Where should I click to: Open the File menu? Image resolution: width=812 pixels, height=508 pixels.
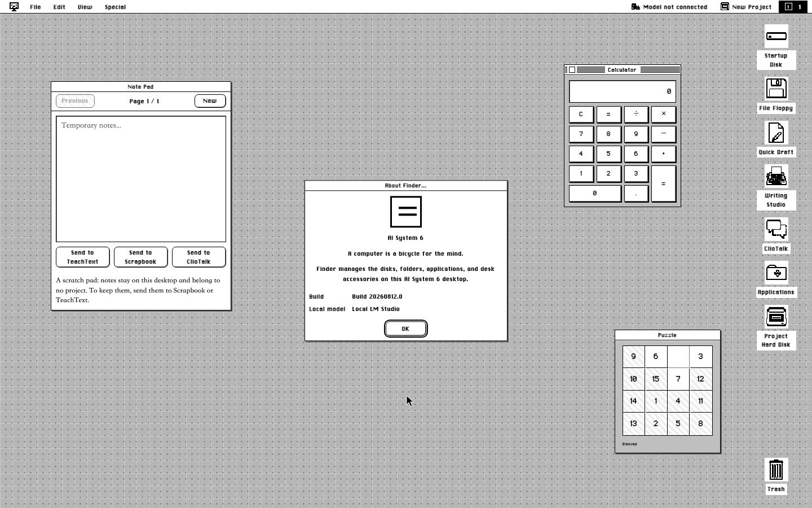tap(35, 7)
